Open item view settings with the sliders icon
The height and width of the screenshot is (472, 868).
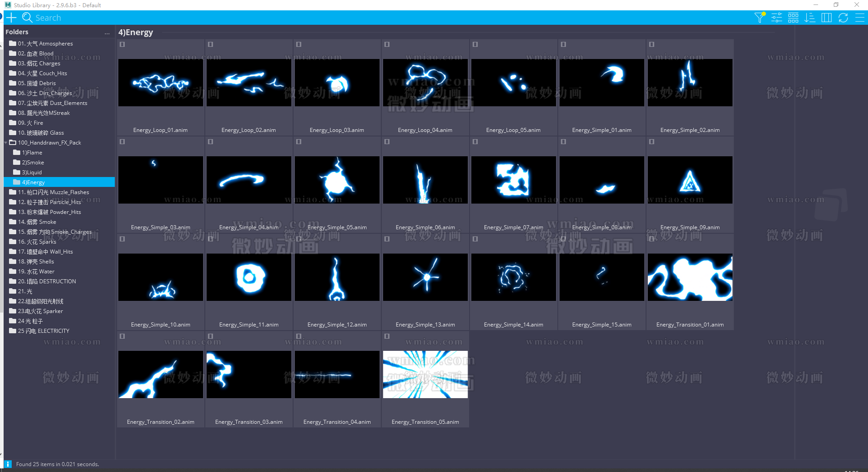pos(776,17)
